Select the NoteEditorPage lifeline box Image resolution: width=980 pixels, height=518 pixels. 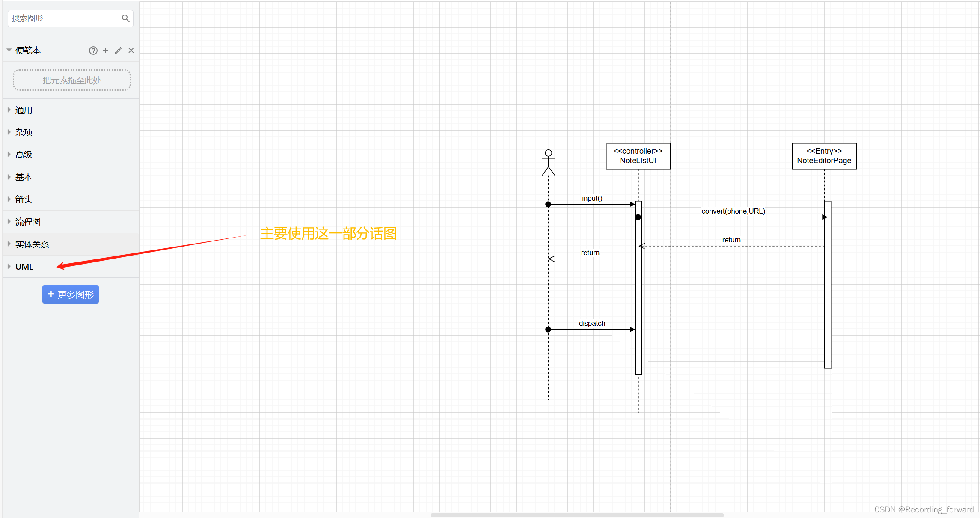pyautogui.click(x=824, y=156)
